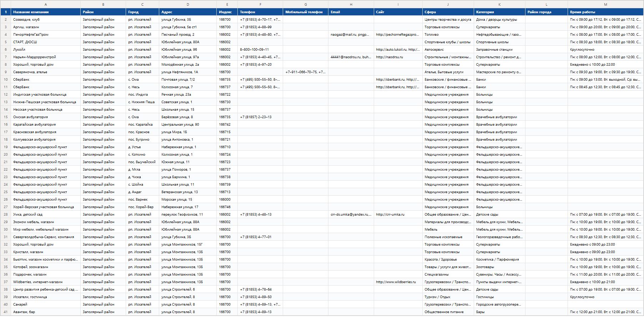The height and width of the screenshot is (322, 644).
Task: Click the "Email" header cell
Action: [x=351, y=12]
